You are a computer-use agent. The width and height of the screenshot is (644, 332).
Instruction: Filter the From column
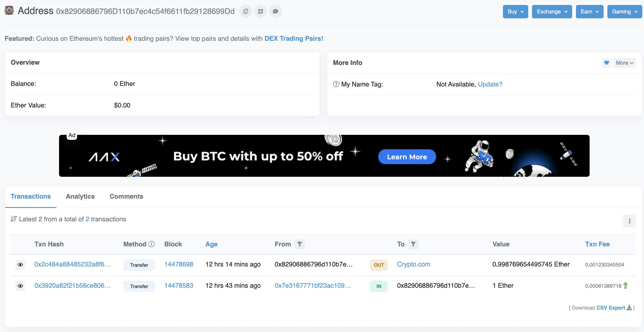[x=300, y=244]
